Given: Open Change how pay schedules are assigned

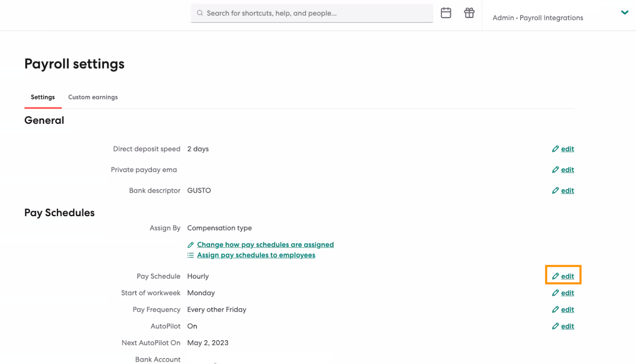Looking at the screenshot, I should click(265, 245).
